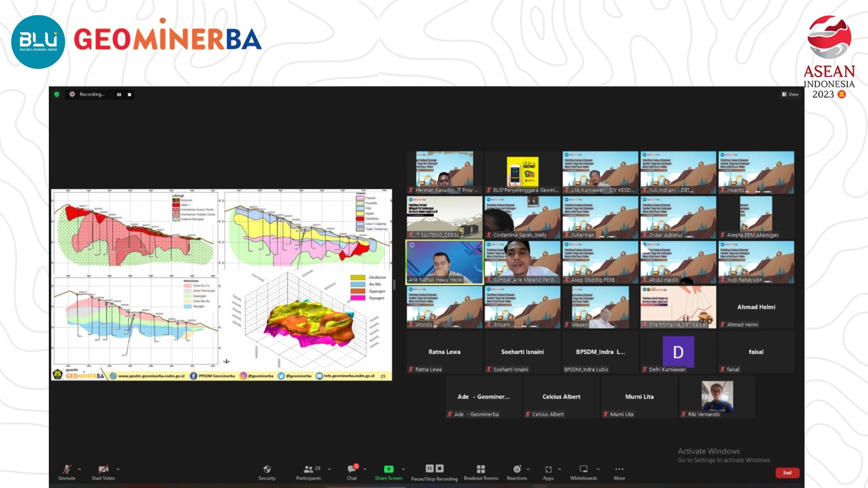Screen dimensions: 868x488
Task: Open the Whiteboards tool
Action: [583, 470]
